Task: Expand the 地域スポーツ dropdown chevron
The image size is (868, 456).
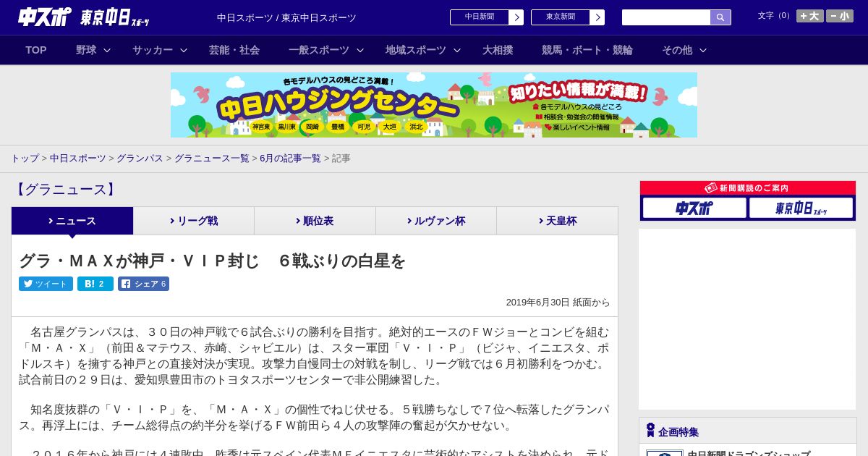Action: pyautogui.click(x=457, y=50)
